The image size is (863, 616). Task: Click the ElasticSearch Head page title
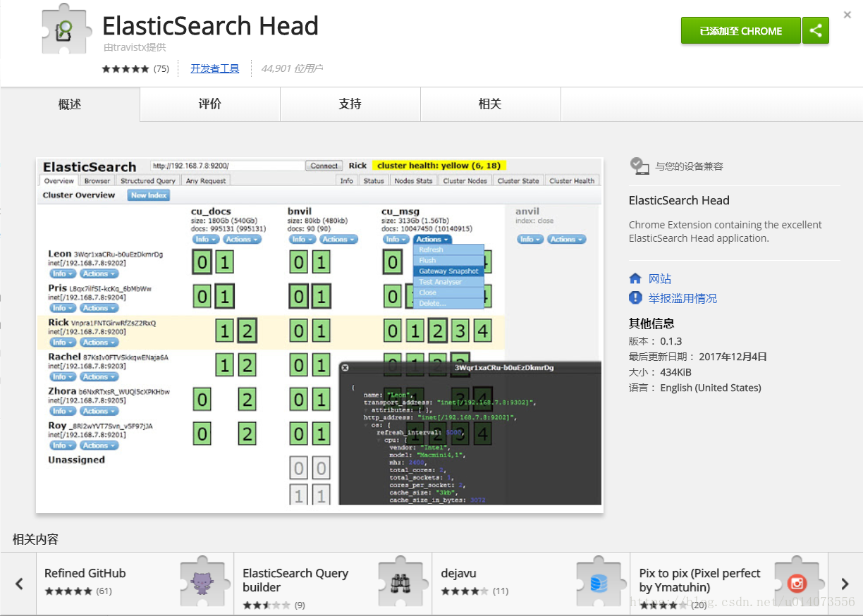210,26
